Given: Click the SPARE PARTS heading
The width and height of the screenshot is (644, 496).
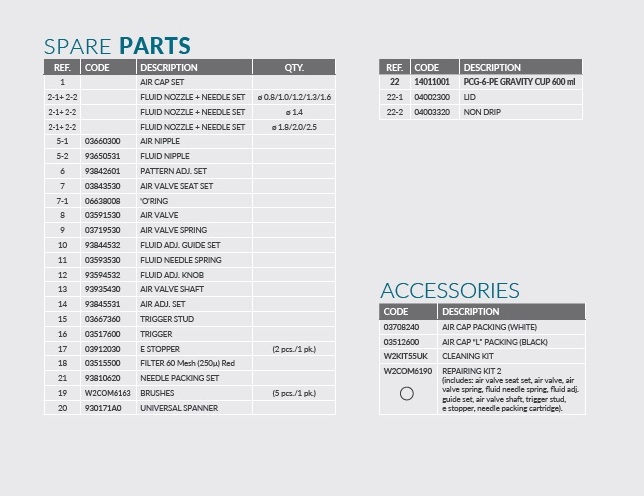Looking at the screenshot, I should pos(116,45).
